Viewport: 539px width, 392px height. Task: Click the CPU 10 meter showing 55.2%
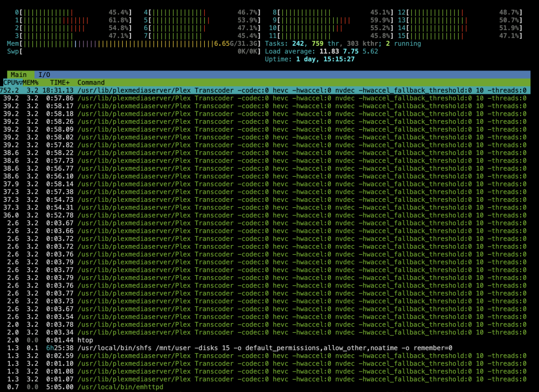pos(331,28)
